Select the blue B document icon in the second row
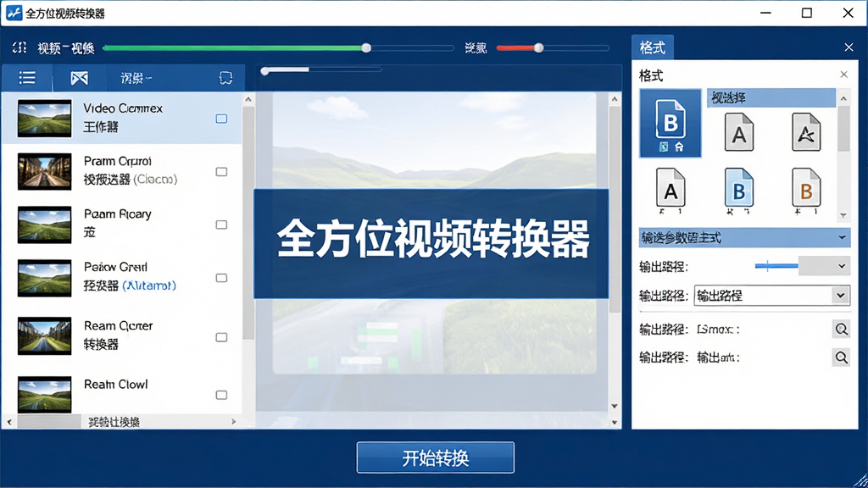 coord(739,189)
